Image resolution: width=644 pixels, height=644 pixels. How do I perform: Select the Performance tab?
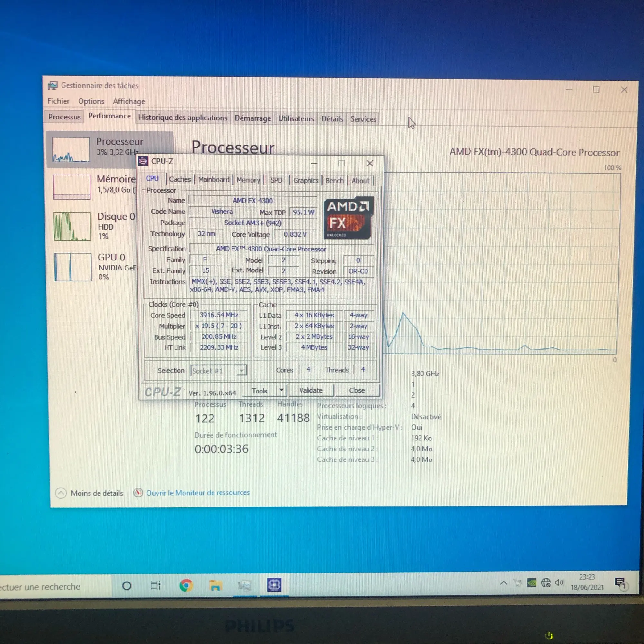pos(109,116)
